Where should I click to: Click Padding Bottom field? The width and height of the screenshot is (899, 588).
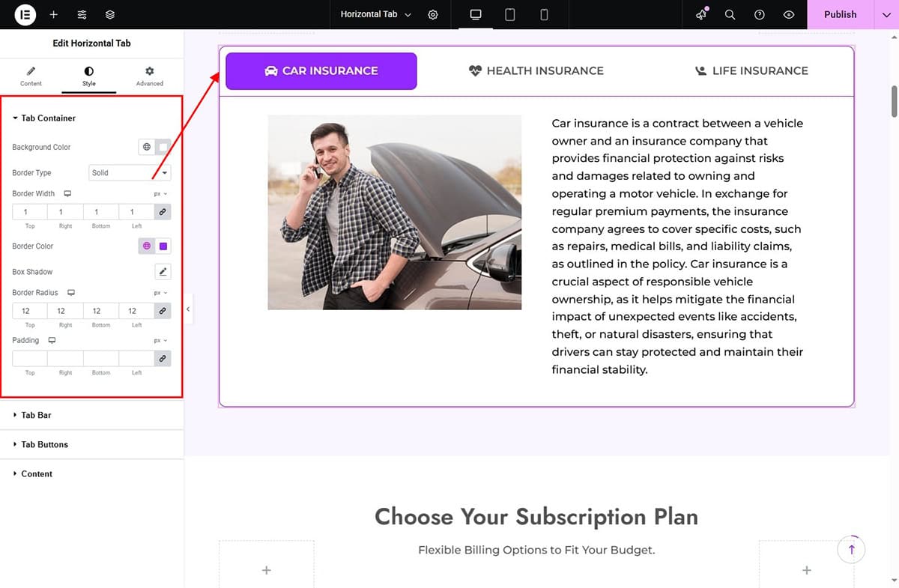coord(101,359)
